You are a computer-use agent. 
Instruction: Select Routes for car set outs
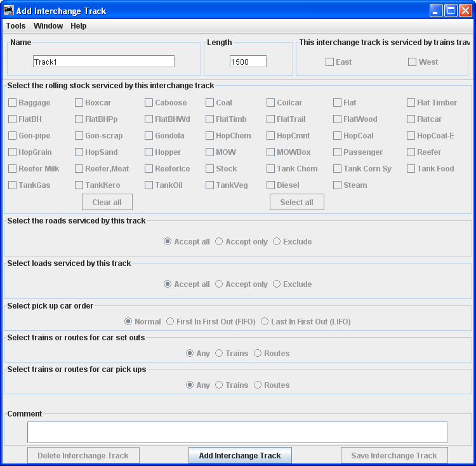click(258, 354)
